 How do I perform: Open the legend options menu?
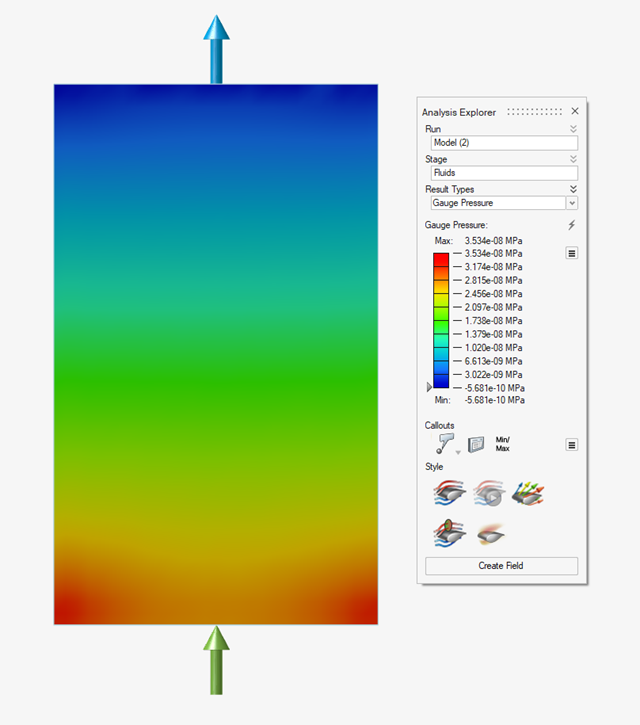[572, 254]
